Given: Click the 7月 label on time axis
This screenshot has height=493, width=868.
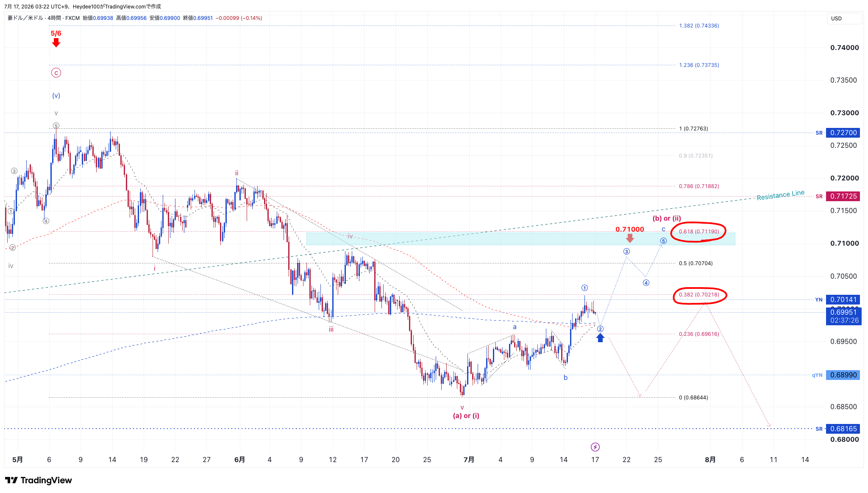Looking at the screenshot, I should tap(469, 460).
